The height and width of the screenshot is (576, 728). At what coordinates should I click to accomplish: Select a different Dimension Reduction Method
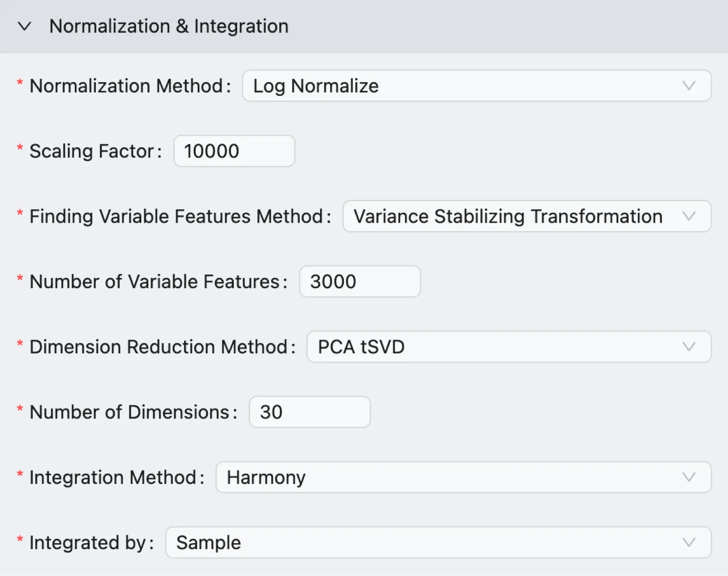tap(509, 346)
